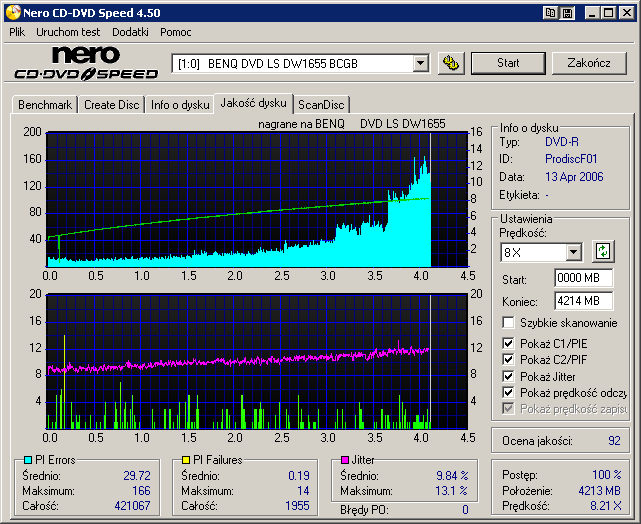Click the copy screenshot icon in title bar

[x=550, y=13]
